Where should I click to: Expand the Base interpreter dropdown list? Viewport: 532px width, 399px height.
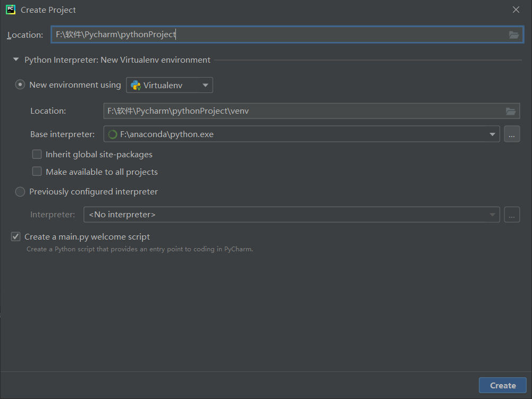click(492, 134)
